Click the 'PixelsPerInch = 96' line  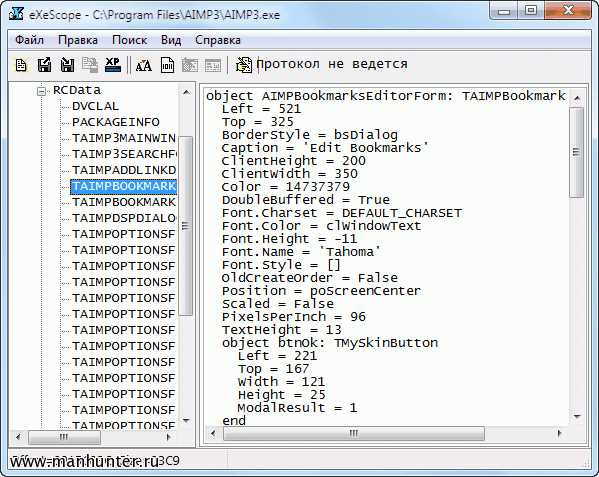pyautogui.click(x=294, y=317)
